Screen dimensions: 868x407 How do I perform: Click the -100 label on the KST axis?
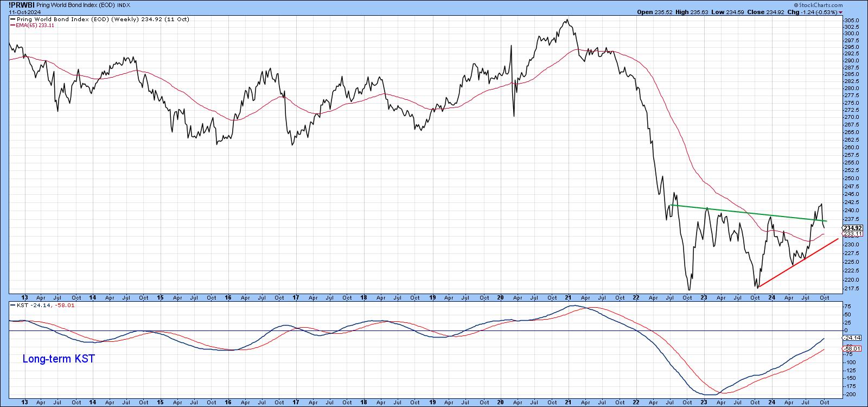coord(851,362)
